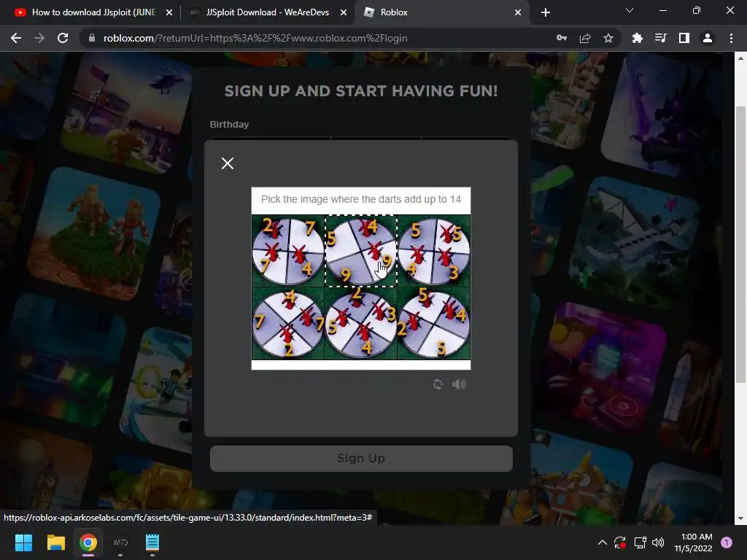747x560 pixels.
Task: Click Chrome icon in taskbar
Action: pyautogui.click(x=88, y=542)
